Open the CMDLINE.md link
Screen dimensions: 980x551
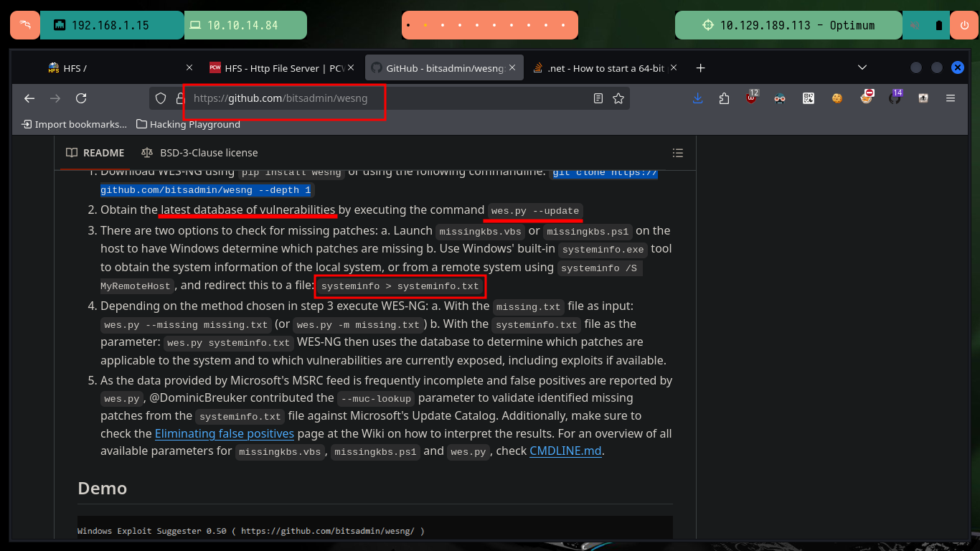tap(565, 451)
